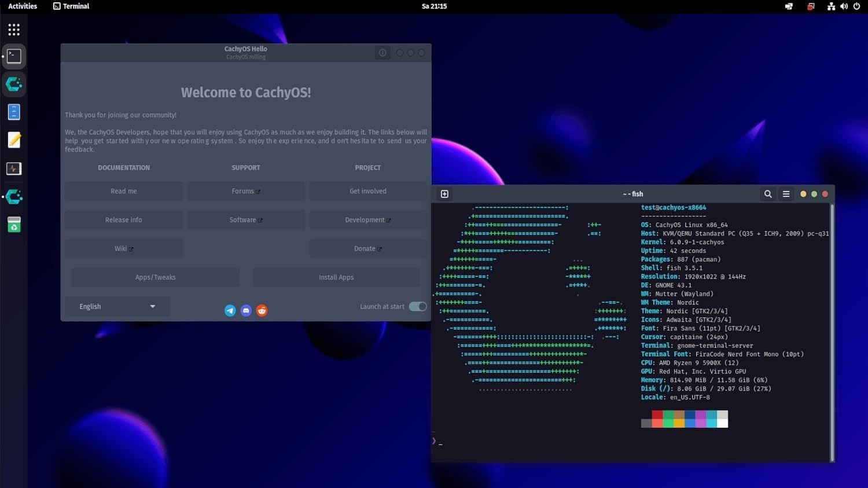Launch the blue file archive dock icon
The width and height of the screenshot is (868, 488).
click(x=14, y=112)
